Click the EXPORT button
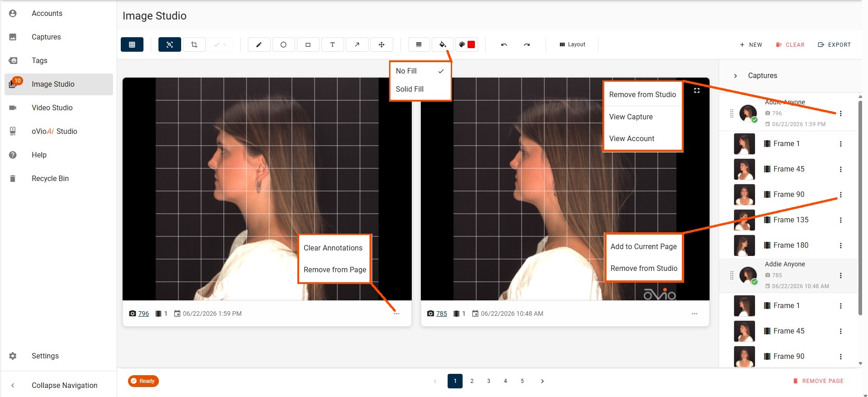Image resolution: width=868 pixels, height=397 pixels. tap(834, 44)
